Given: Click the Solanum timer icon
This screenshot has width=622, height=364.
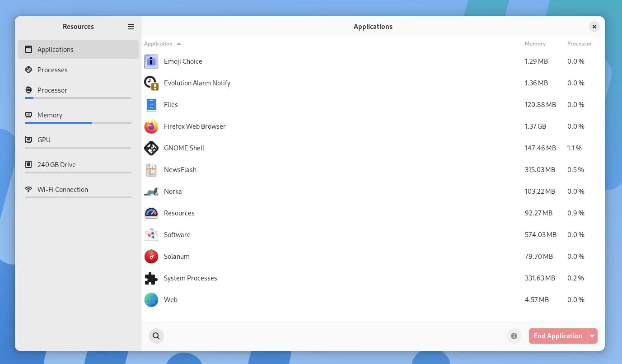Looking at the screenshot, I should coord(151,257).
